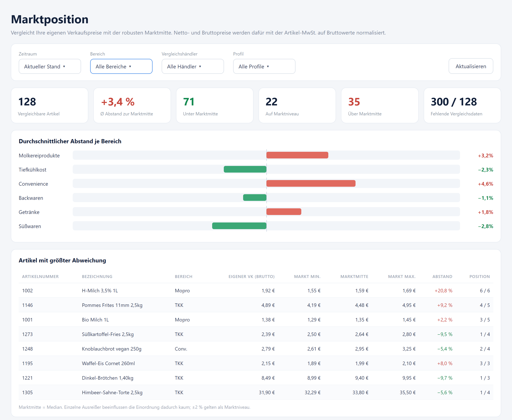Click the Aktualisieren button
Viewport: 512px width, 420px height.
pyautogui.click(x=471, y=66)
